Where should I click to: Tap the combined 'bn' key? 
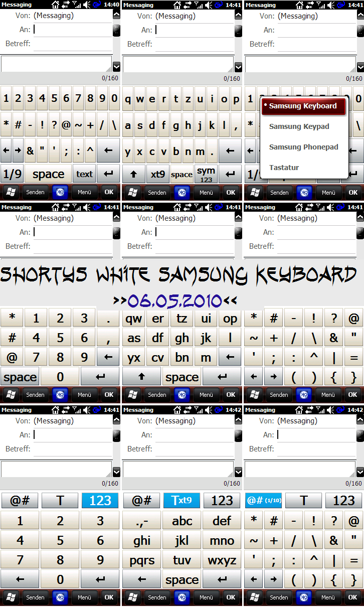[182, 357]
